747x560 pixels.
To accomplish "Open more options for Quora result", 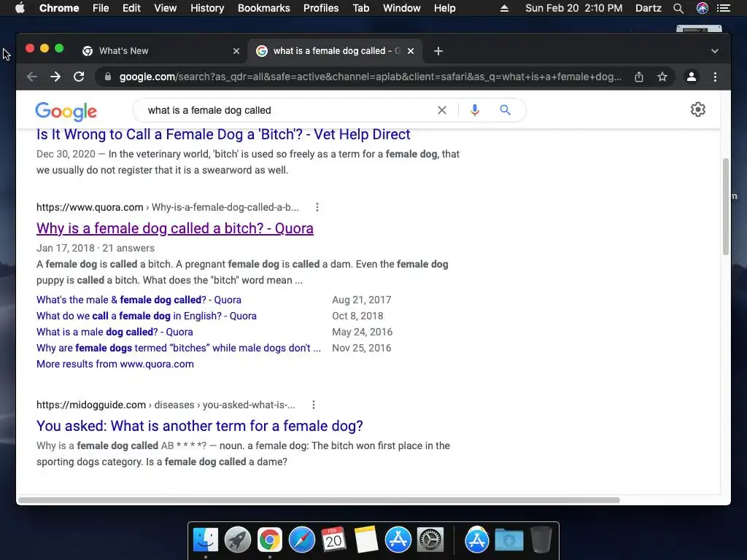I will pyautogui.click(x=317, y=207).
